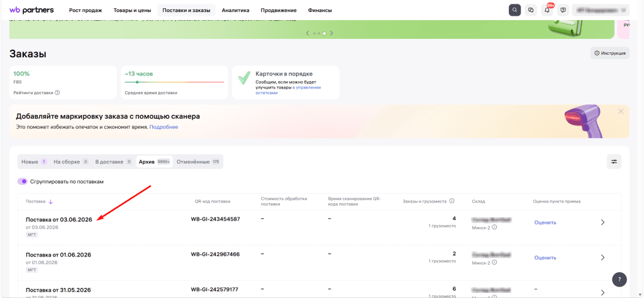Sort by Поставка column arrow
Image resolution: width=644 pixels, height=298 pixels.
tap(50, 202)
